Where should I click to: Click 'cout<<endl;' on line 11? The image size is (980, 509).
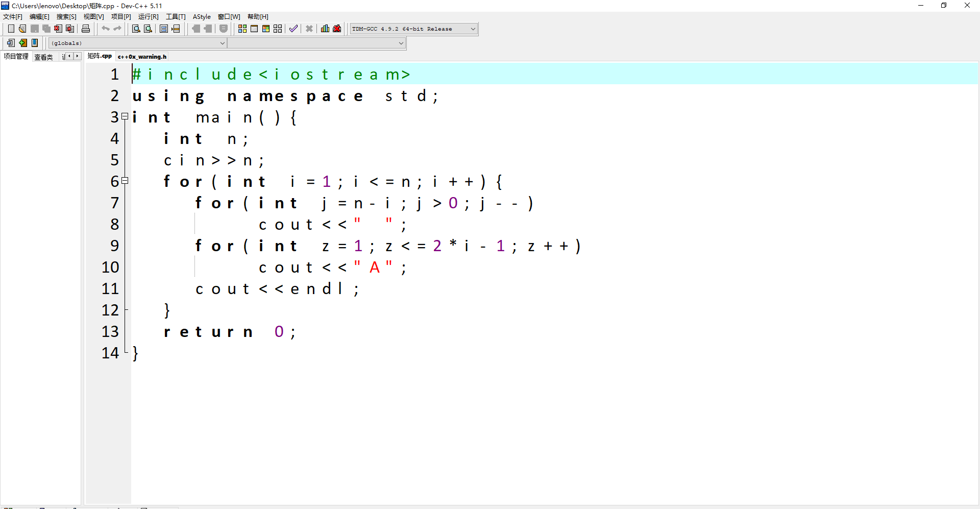pos(277,289)
